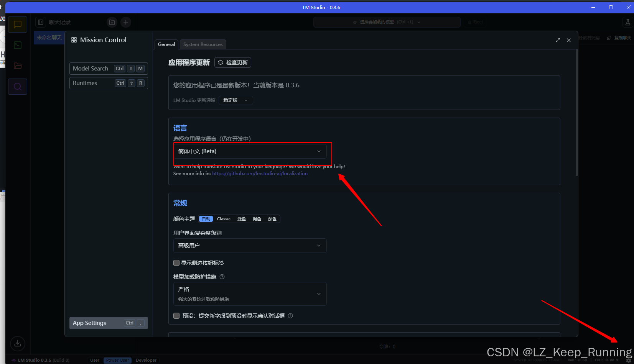The width and height of the screenshot is (634, 364).
Task: Click the 语言 section heading
Action: click(x=180, y=128)
